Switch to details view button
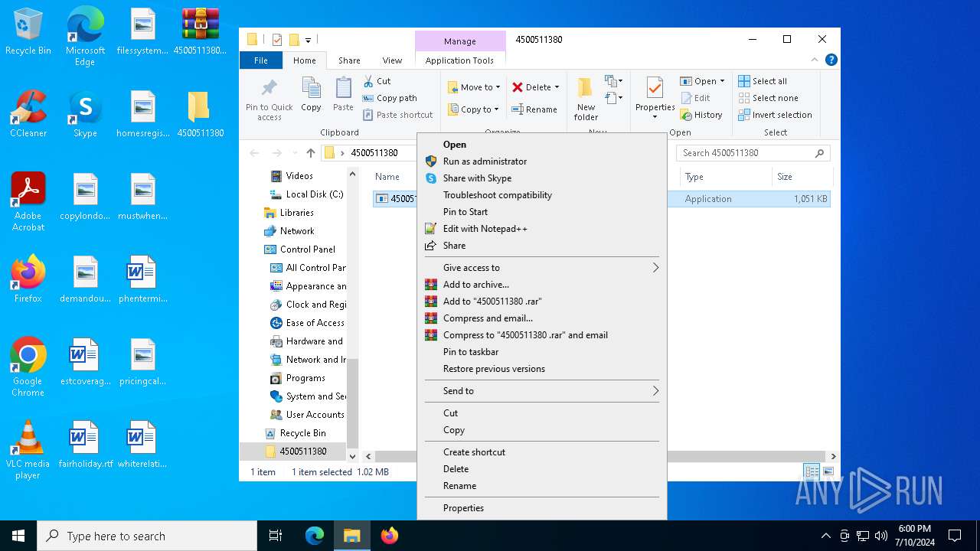Viewport: 980px width, 551px height. point(812,472)
